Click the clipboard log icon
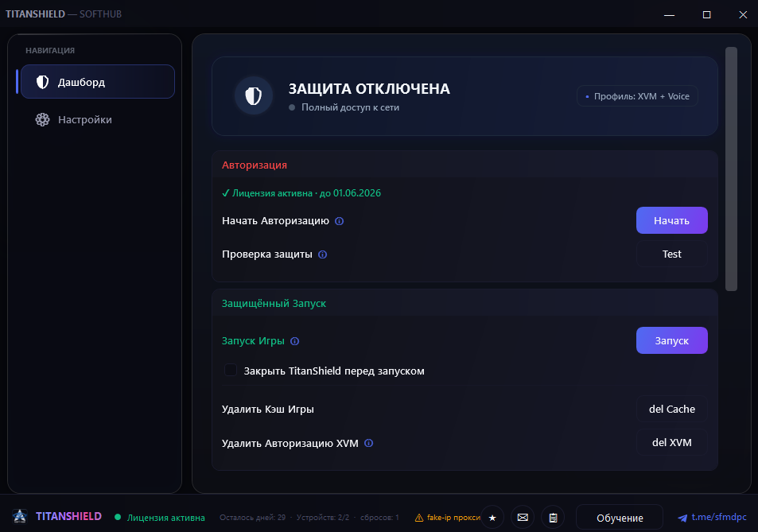This screenshot has width=758, height=532. tap(553, 518)
